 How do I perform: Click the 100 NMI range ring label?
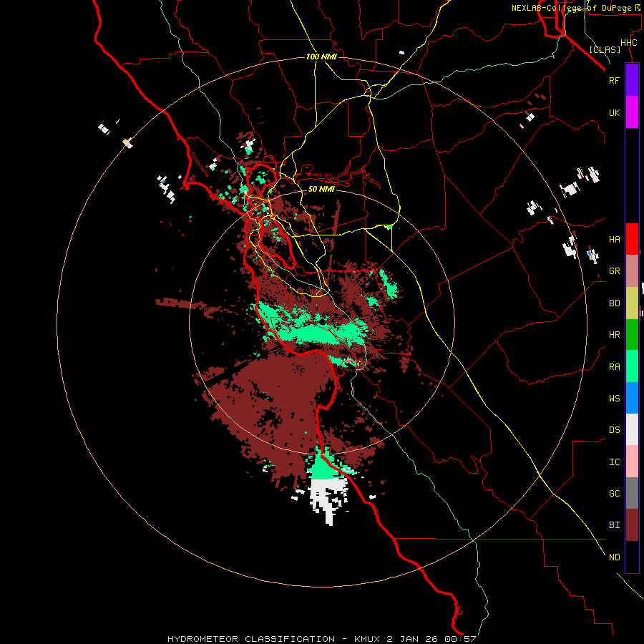point(321,57)
